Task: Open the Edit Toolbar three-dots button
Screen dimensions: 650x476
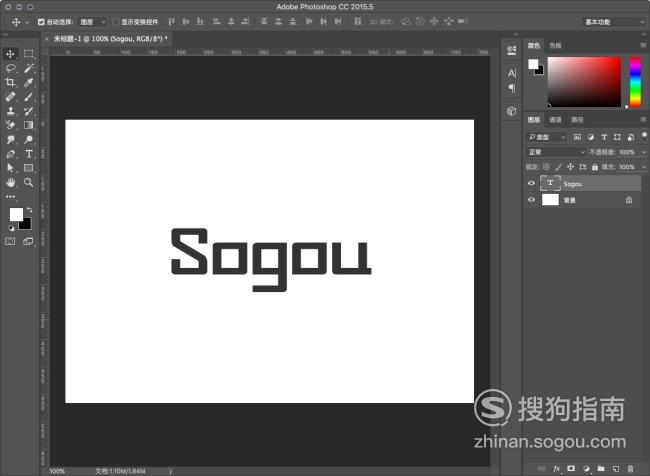Action: pos(10,197)
